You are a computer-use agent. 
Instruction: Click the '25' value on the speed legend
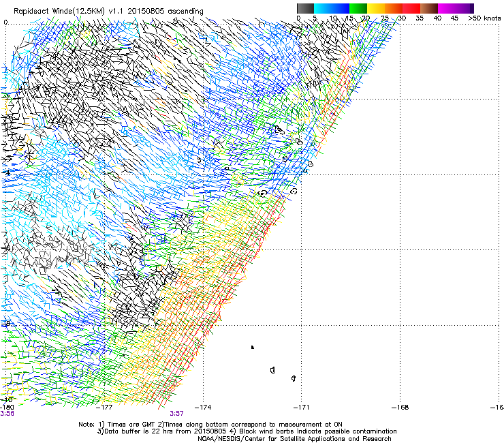[385, 18]
